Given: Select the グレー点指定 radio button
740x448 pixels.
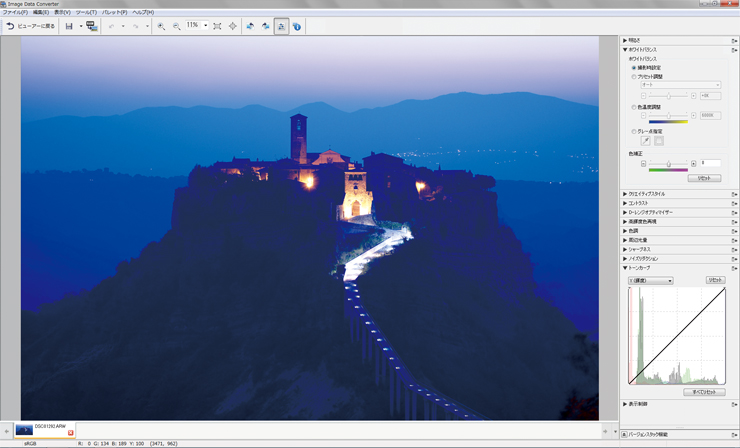Looking at the screenshot, I should click(x=634, y=131).
